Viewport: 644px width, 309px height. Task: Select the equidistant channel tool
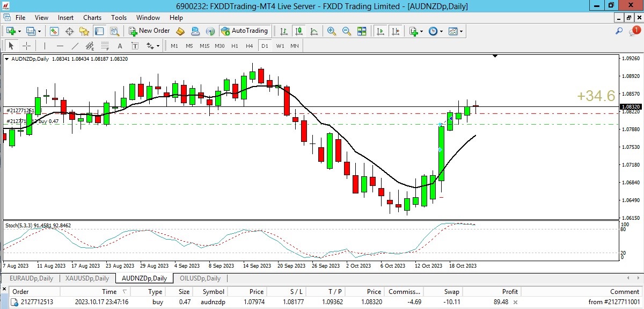(x=90, y=46)
